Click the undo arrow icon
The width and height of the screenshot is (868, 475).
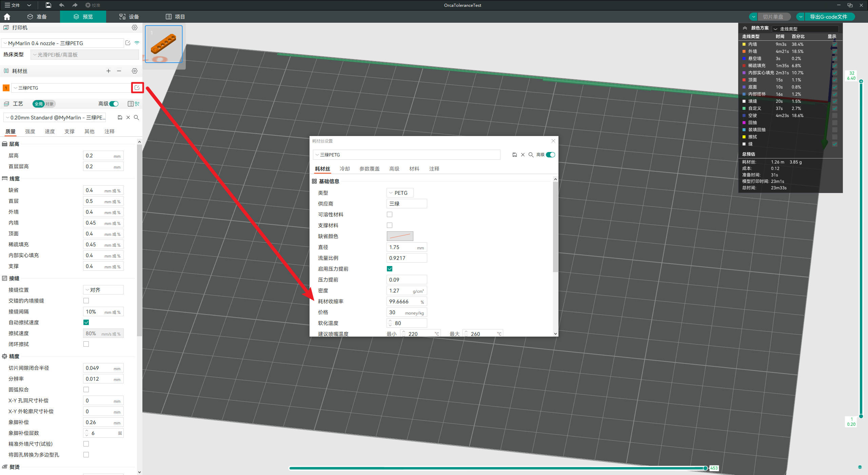point(61,5)
